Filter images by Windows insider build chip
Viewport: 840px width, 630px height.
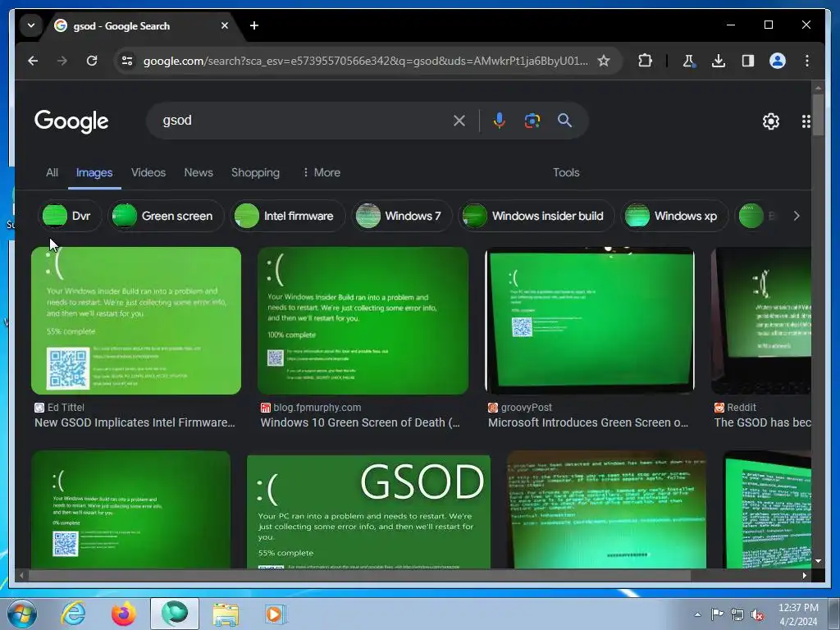pos(536,216)
